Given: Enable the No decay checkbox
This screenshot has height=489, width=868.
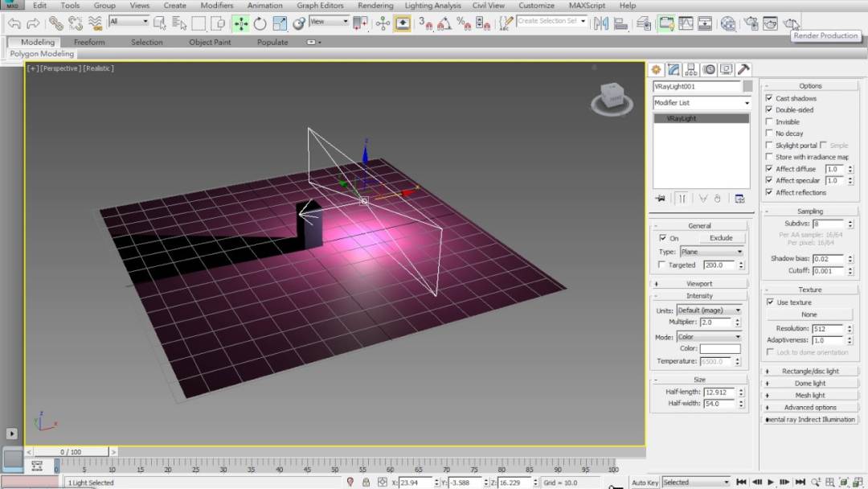Looking at the screenshot, I should tap(769, 133).
